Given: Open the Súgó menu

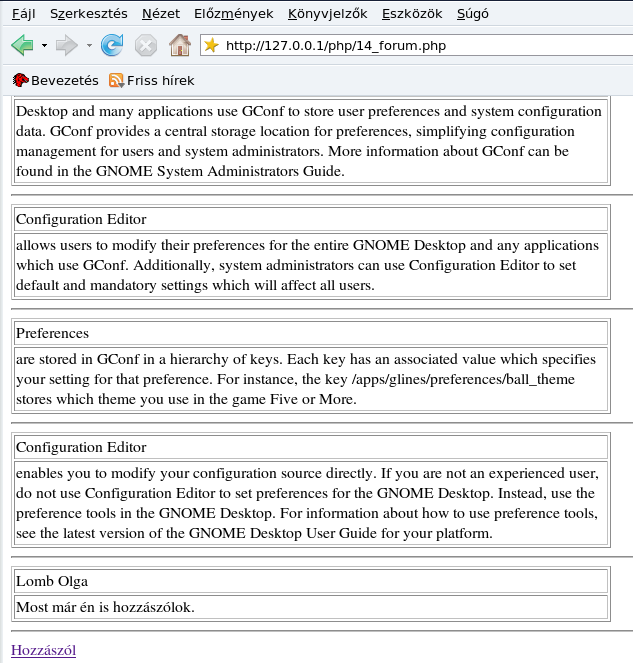Looking at the screenshot, I should tap(473, 14).
